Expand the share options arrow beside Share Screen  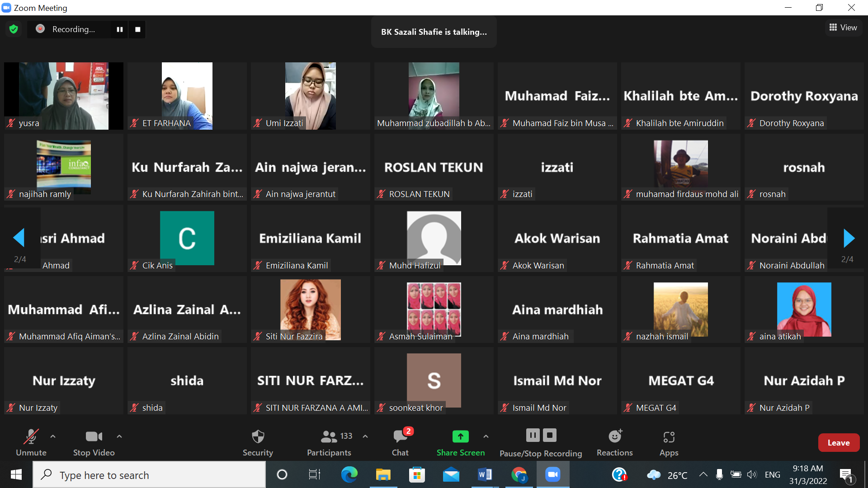pyautogui.click(x=486, y=436)
